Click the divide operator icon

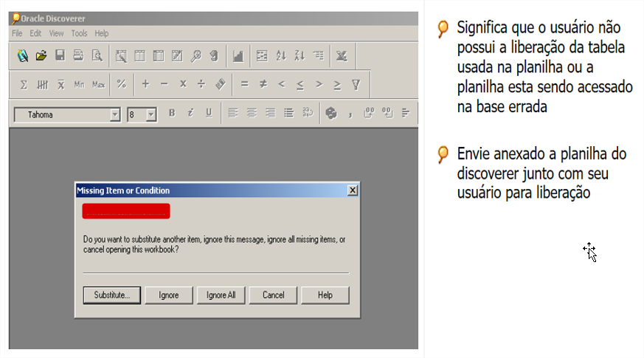coord(201,84)
